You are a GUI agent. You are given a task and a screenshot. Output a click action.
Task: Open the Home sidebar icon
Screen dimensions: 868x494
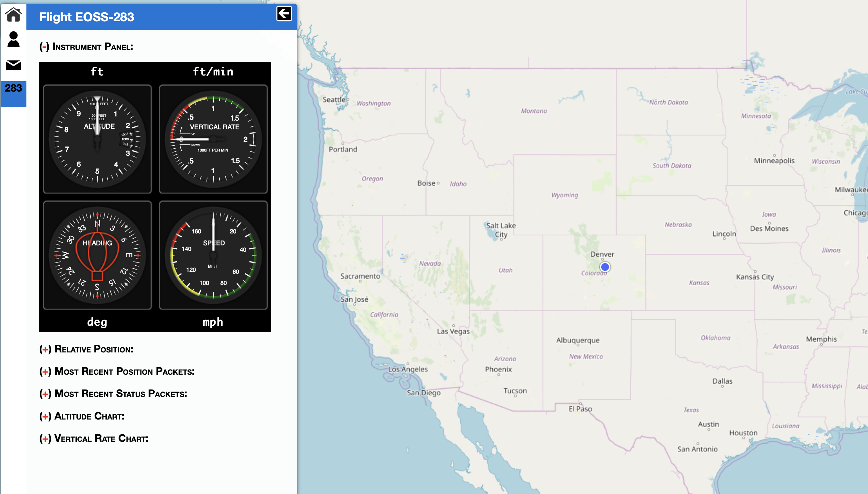pyautogui.click(x=14, y=15)
